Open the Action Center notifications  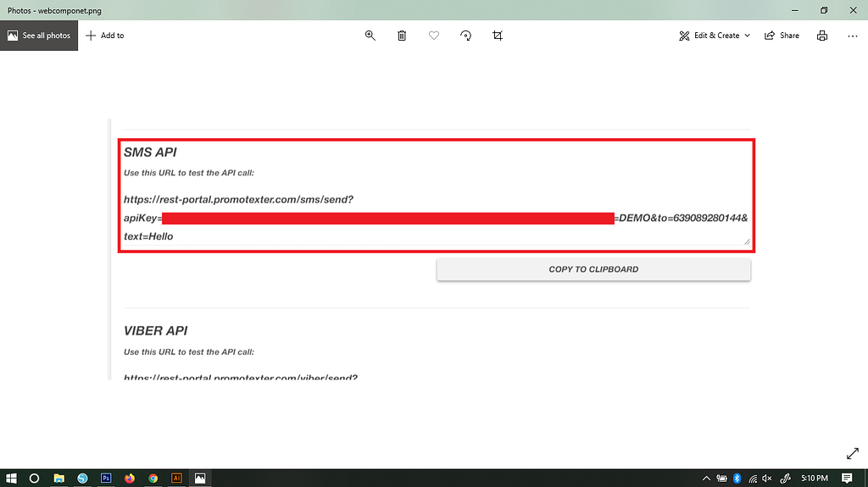[x=847, y=479]
